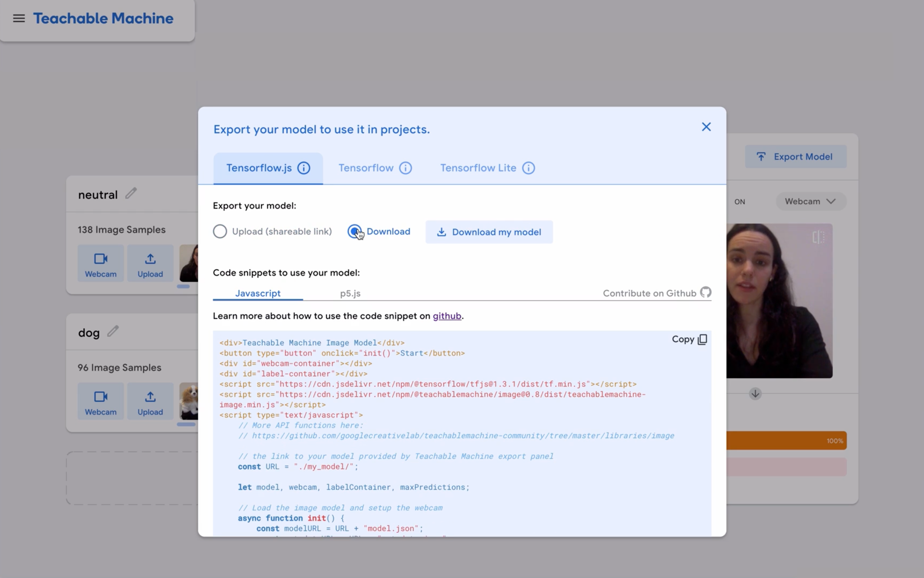Rename the neutral class via pencil icon
Image resolution: width=924 pixels, height=578 pixels.
[x=131, y=193]
